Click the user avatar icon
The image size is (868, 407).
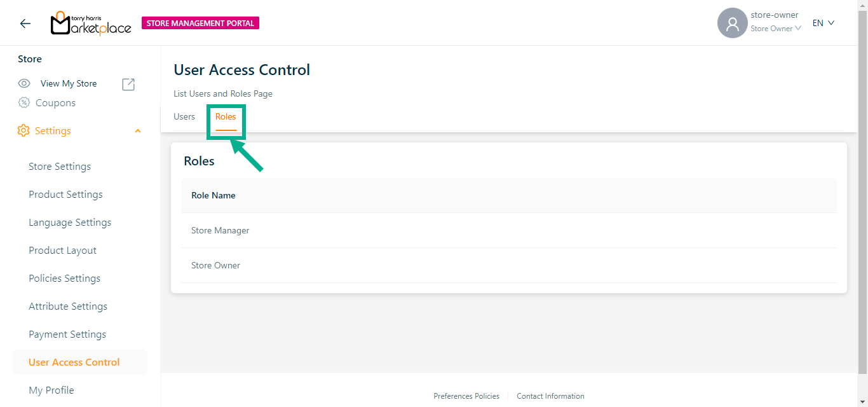[732, 24]
